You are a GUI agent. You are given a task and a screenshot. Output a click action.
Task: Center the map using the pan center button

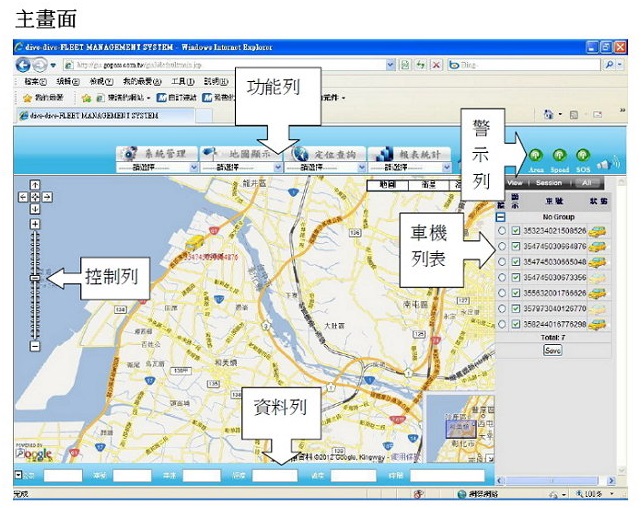tap(35, 197)
